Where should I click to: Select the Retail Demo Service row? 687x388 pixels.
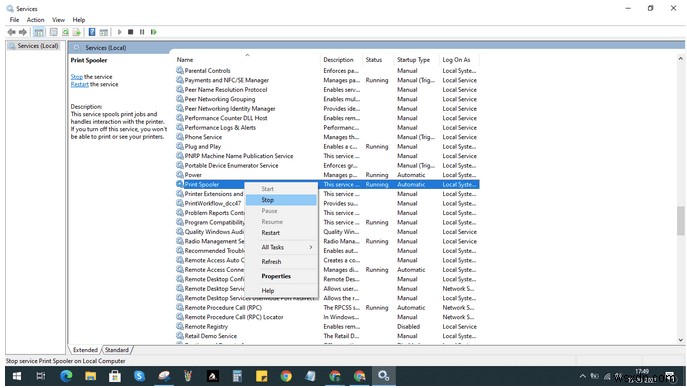(327, 336)
